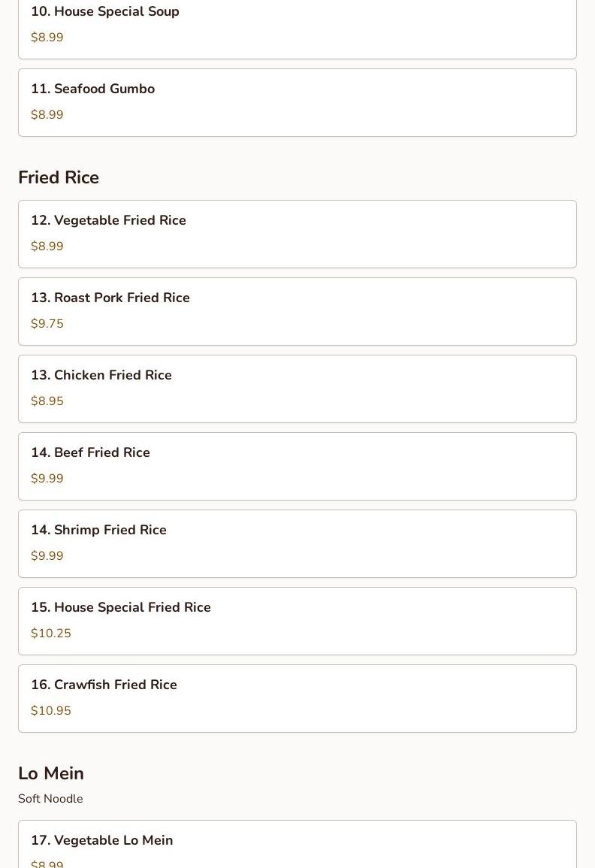Select Beef Fried Rice
Screen dimensions: 595x868
297,467
